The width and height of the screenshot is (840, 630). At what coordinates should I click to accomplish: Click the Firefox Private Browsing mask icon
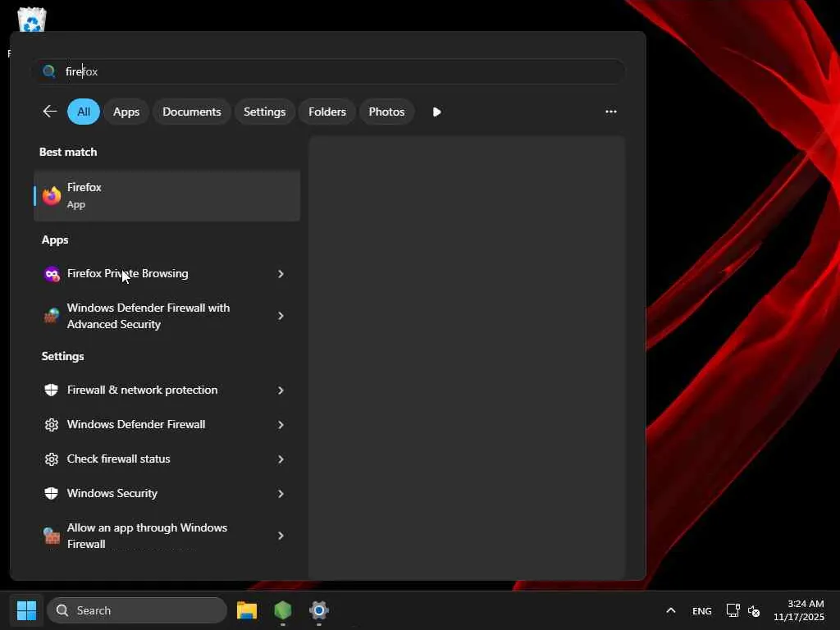[x=52, y=274]
